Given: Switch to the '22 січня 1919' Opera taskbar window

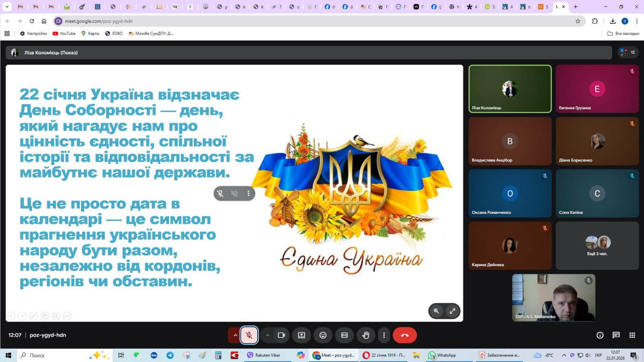Looking at the screenshot, I should pyautogui.click(x=384, y=355).
